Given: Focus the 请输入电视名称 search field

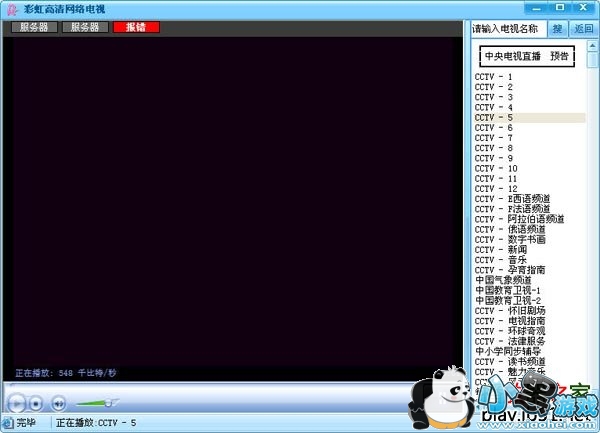Looking at the screenshot, I should [508, 29].
